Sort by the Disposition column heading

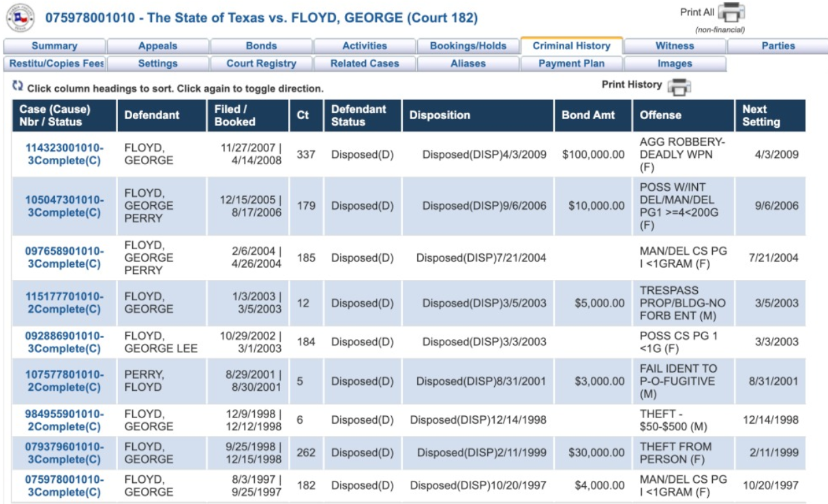pos(478,116)
